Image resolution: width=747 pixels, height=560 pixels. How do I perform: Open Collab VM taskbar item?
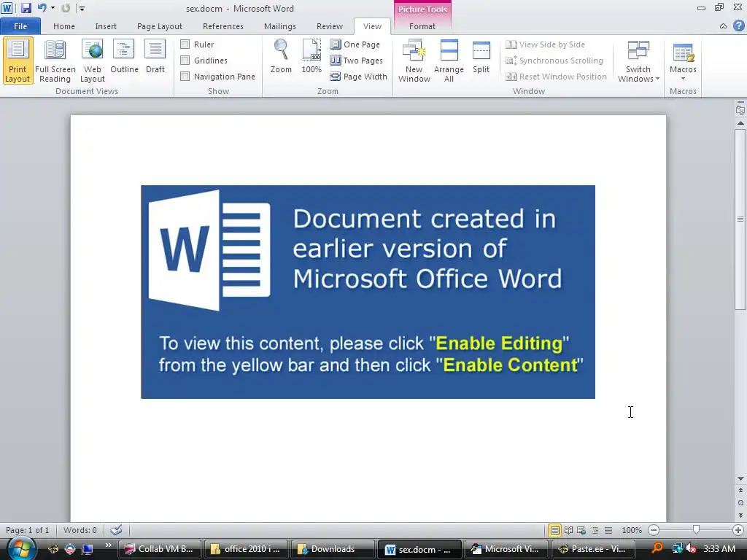pyautogui.click(x=159, y=549)
